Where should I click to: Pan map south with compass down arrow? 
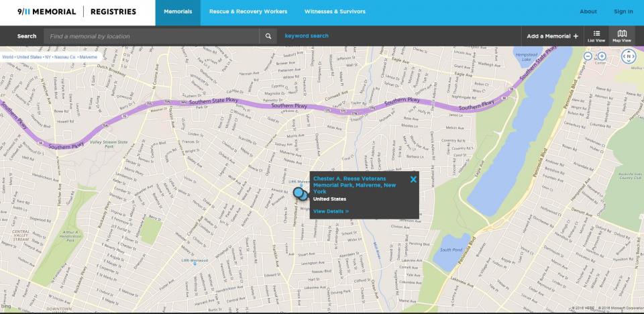tap(629, 62)
